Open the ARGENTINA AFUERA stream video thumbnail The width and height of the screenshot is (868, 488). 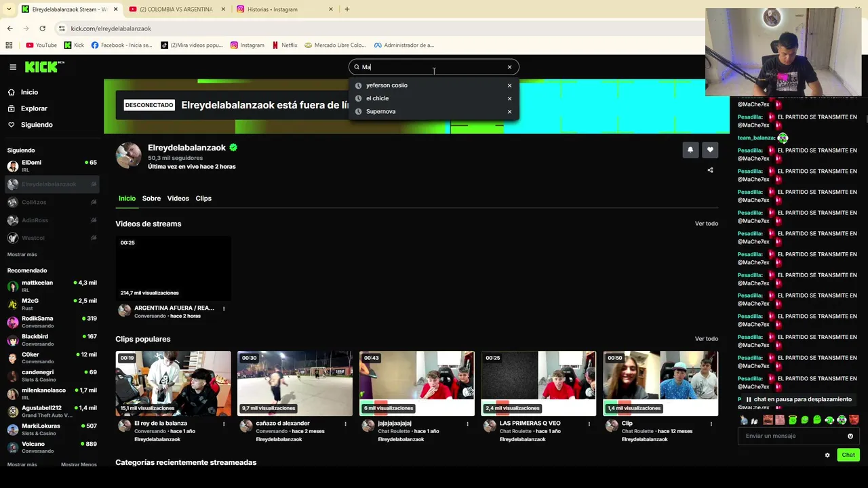point(173,268)
